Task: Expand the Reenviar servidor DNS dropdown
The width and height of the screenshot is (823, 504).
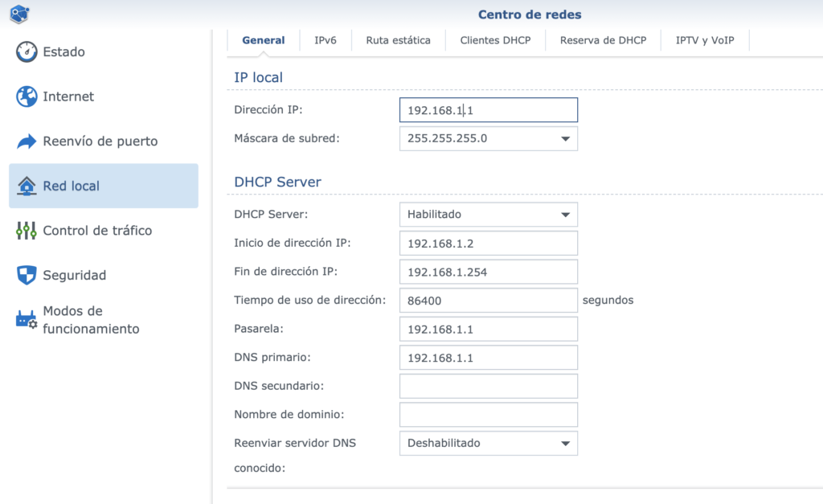Action: [x=565, y=443]
